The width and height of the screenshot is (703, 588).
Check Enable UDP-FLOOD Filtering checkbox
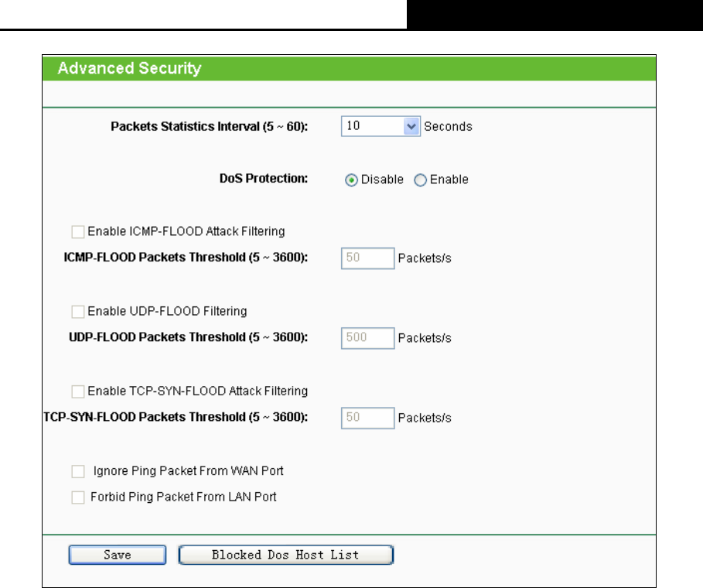coord(78,312)
